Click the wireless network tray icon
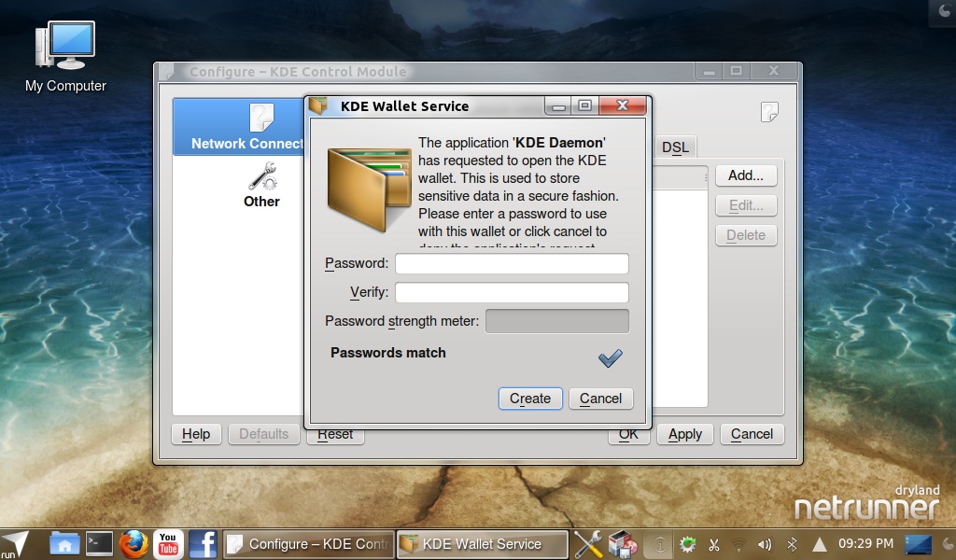 pyautogui.click(x=739, y=544)
